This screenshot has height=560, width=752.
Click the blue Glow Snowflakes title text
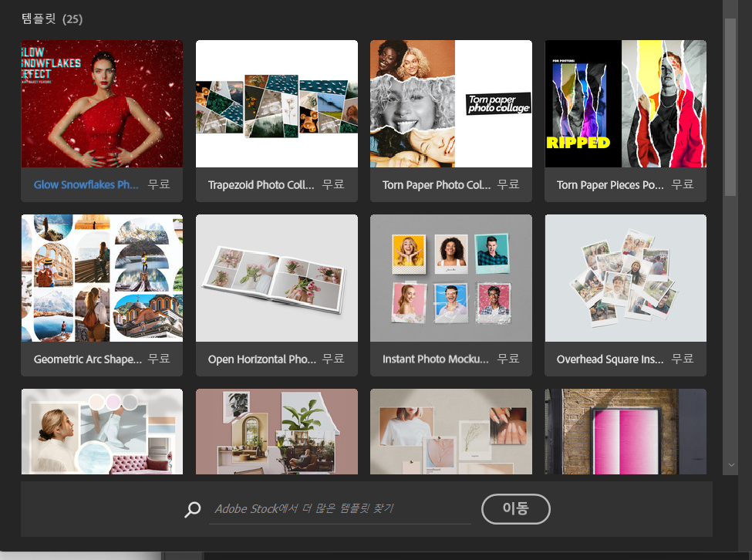86,185
